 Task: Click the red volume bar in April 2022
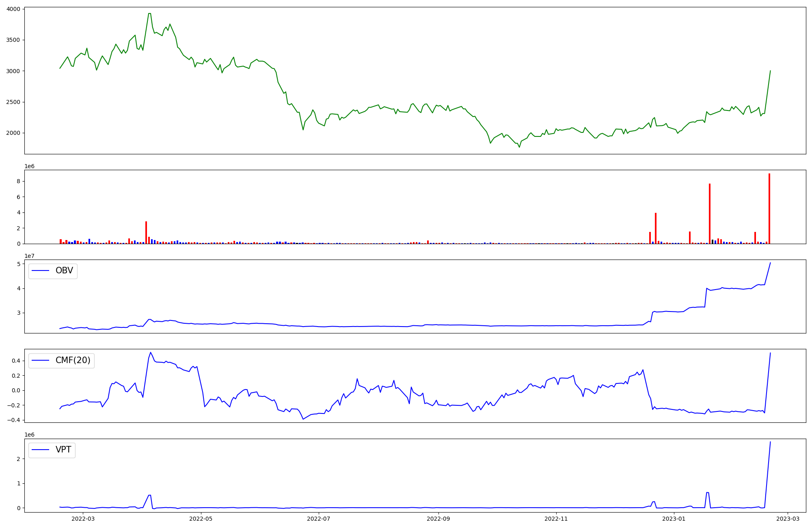click(x=146, y=232)
